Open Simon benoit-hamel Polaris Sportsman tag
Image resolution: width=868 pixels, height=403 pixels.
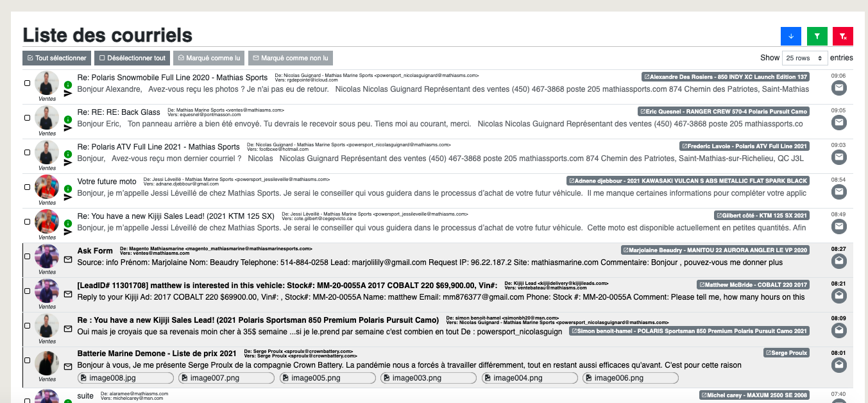coord(689,331)
